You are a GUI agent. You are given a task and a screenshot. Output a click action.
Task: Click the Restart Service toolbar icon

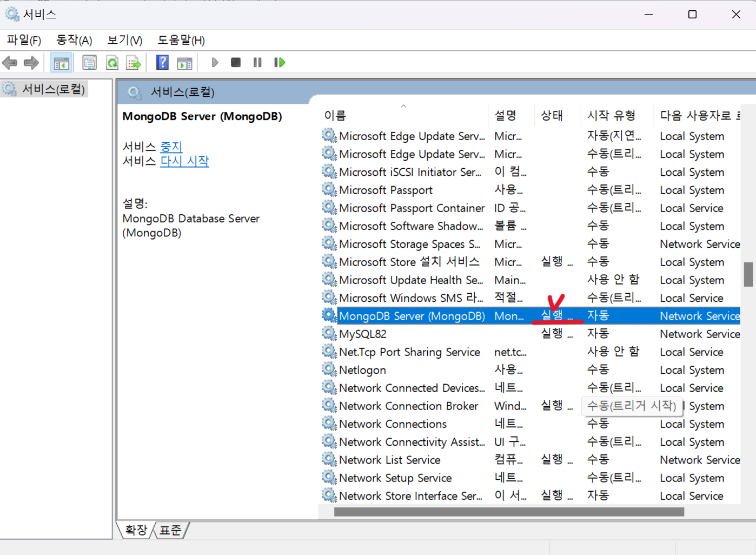(280, 63)
